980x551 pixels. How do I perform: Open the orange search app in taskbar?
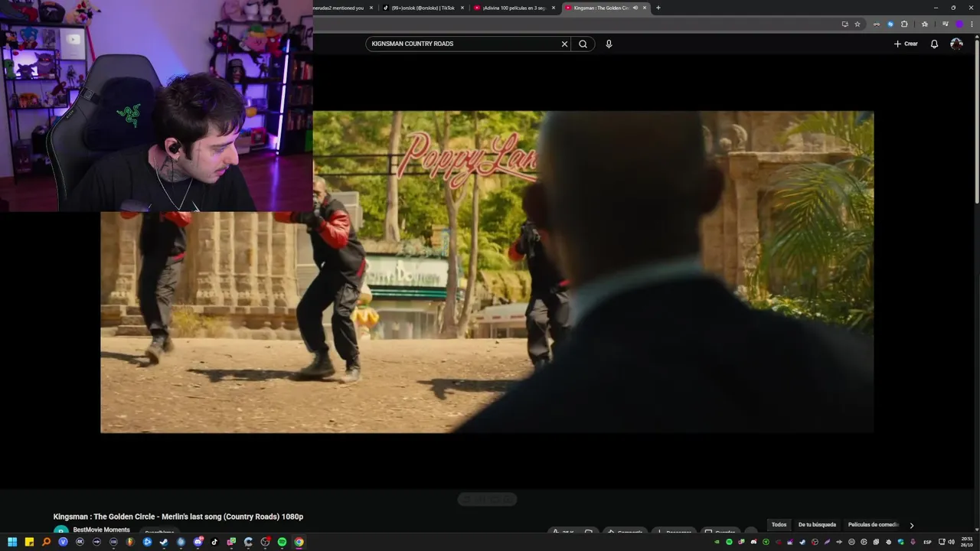click(46, 542)
